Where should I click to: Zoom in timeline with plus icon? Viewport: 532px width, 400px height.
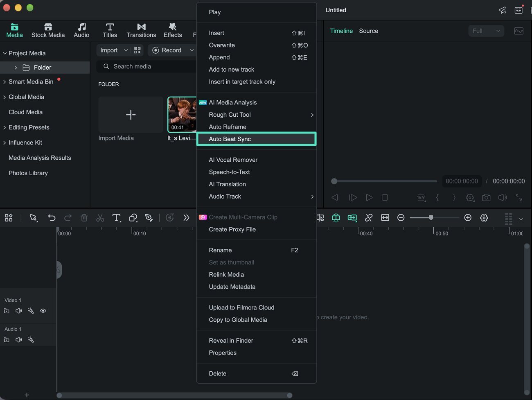(x=468, y=218)
